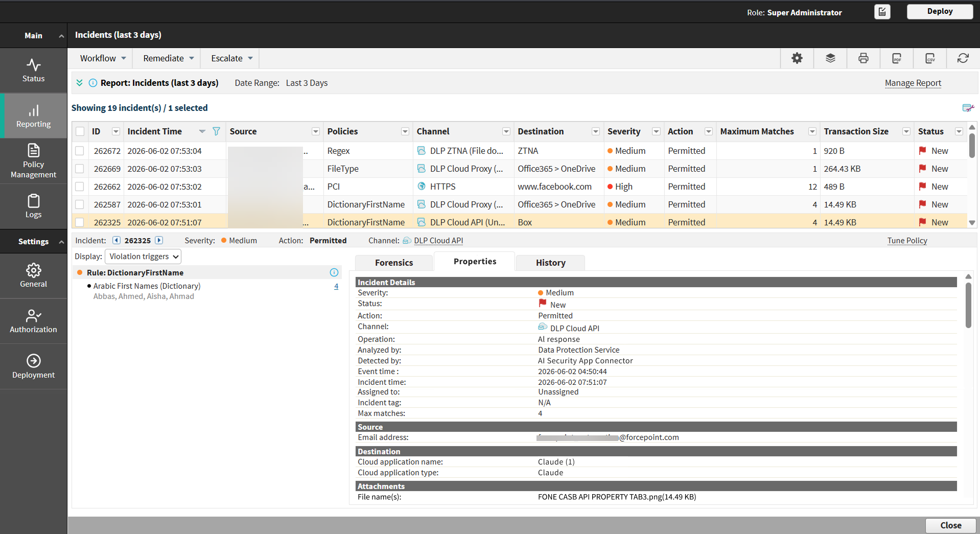Viewport: 980px width, 534px height.
Task: Click the HTTPS channel icon in row 262662
Action: click(x=422, y=186)
